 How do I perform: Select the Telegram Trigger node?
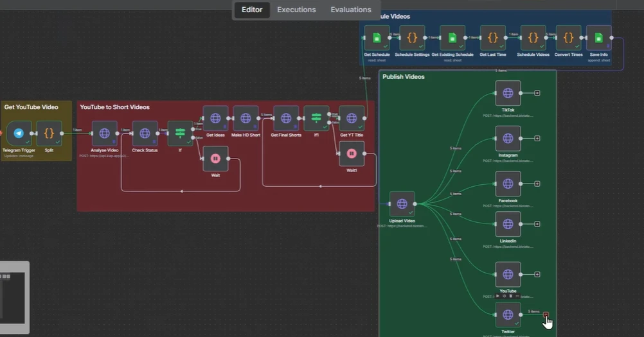(x=19, y=134)
